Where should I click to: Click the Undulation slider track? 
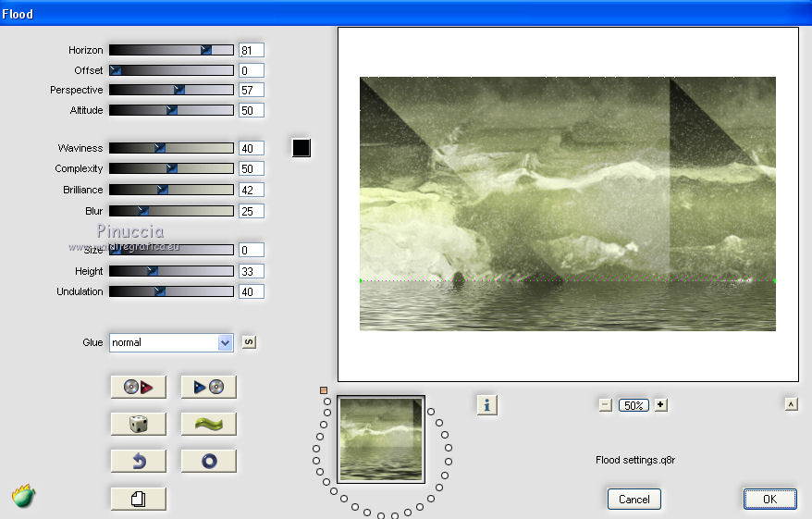coord(171,291)
